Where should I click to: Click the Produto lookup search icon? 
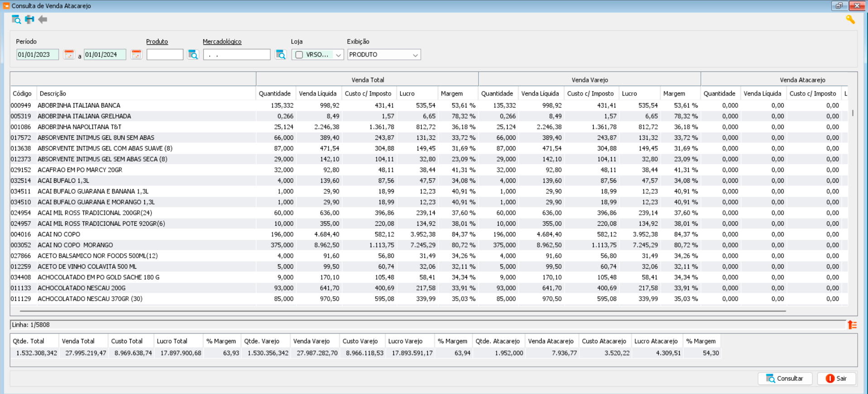(193, 55)
